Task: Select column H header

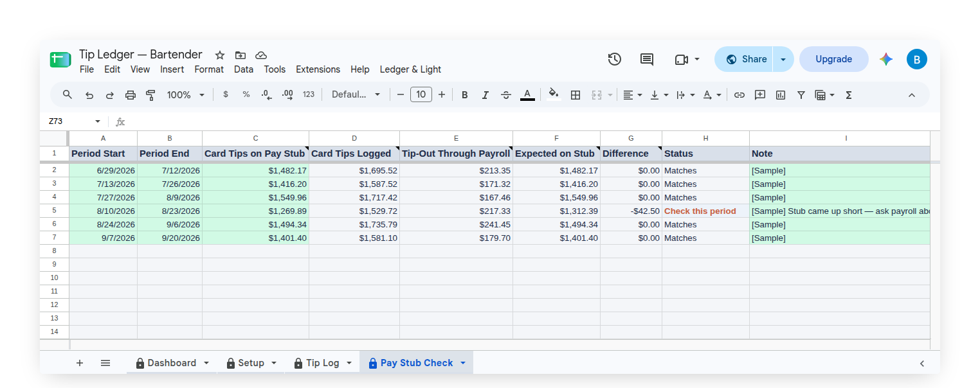Action: [705, 138]
